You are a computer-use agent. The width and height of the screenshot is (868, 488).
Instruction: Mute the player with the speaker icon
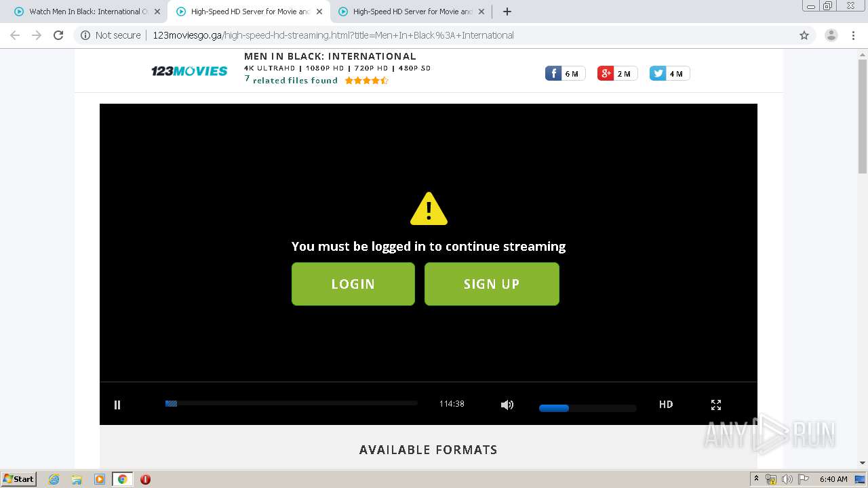click(507, 405)
